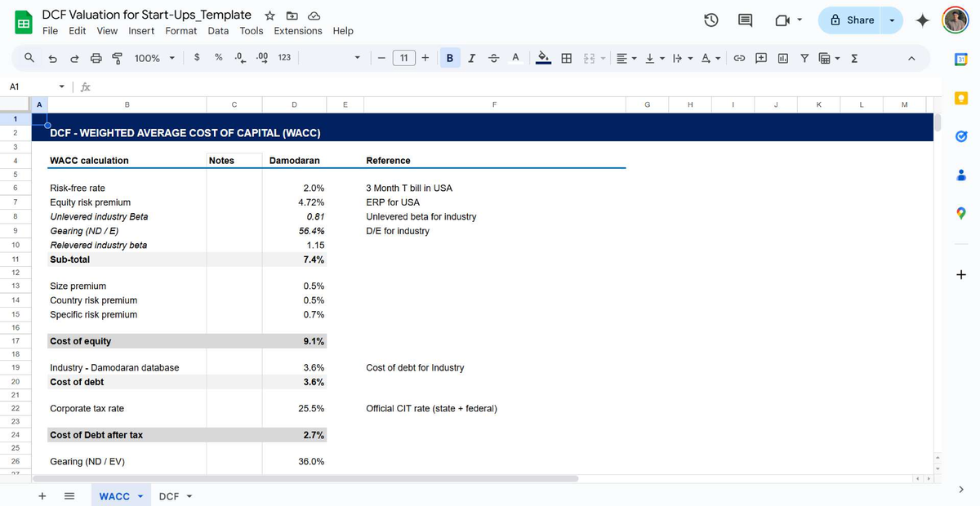This screenshot has width=980, height=506.
Task: Open vertical align dropdown
Action: (x=654, y=57)
